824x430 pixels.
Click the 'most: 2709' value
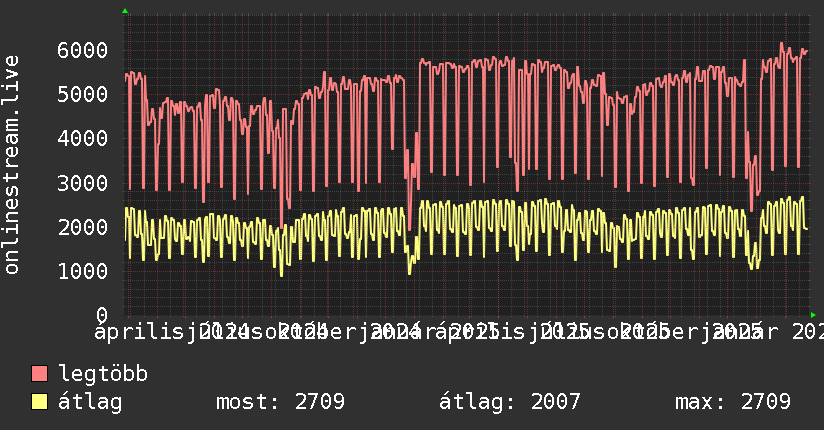click(x=281, y=402)
